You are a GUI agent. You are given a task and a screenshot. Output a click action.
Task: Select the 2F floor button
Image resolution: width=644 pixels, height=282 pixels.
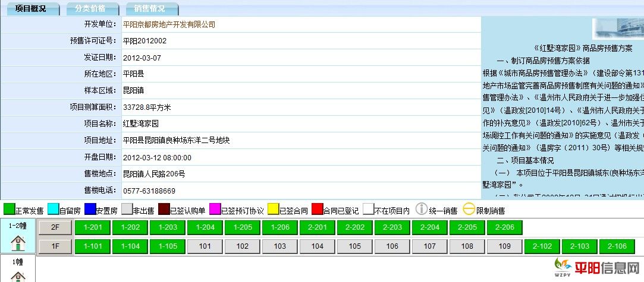click(55, 227)
